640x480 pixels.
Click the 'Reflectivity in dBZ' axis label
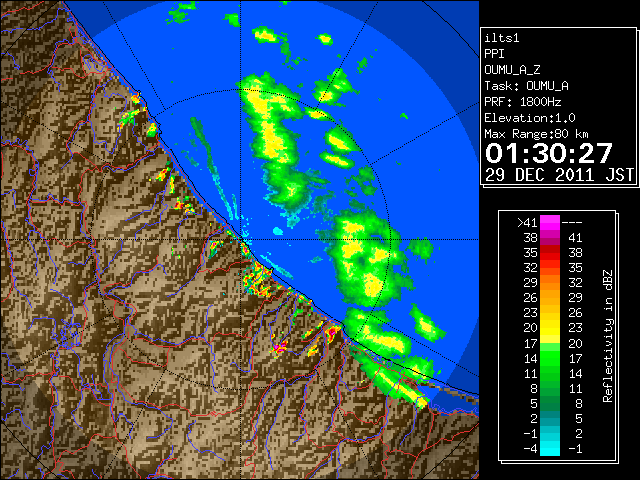pos(608,336)
